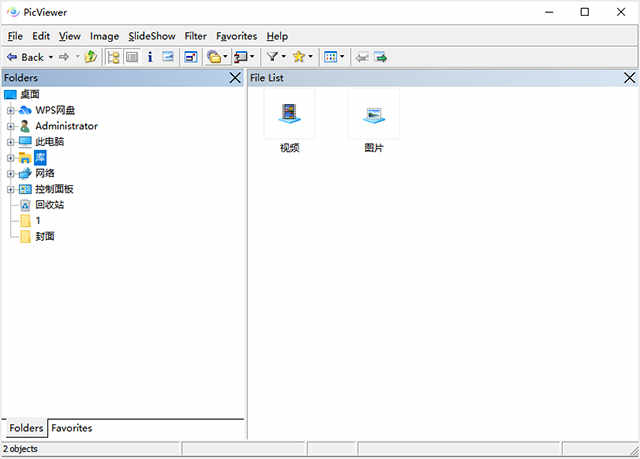Go up one folder level icon
The width and height of the screenshot is (640, 459).
tap(91, 57)
